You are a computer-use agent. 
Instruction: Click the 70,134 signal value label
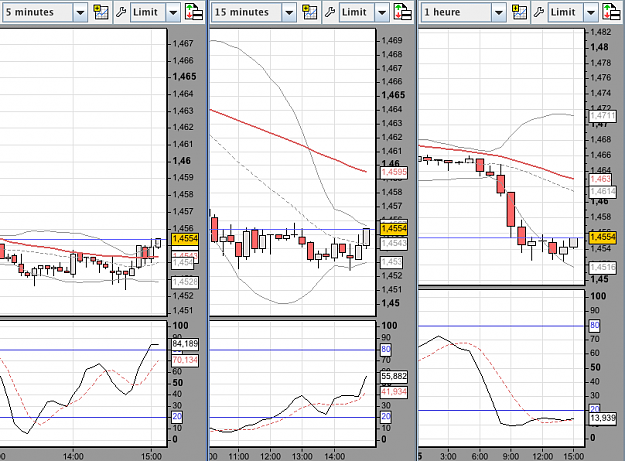pos(185,360)
